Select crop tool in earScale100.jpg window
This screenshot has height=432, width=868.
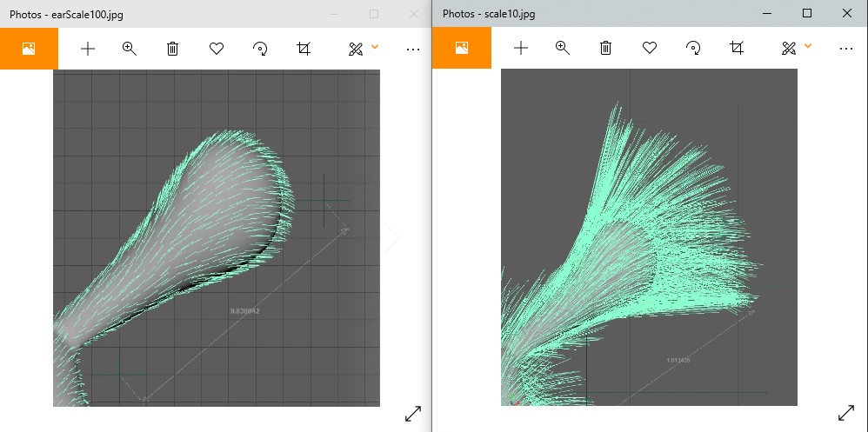303,49
